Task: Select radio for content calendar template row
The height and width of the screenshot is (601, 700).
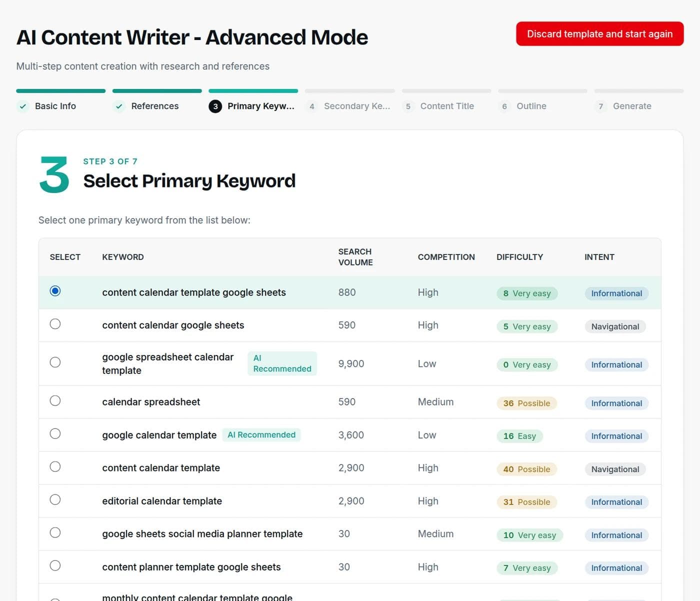Action: point(55,466)
